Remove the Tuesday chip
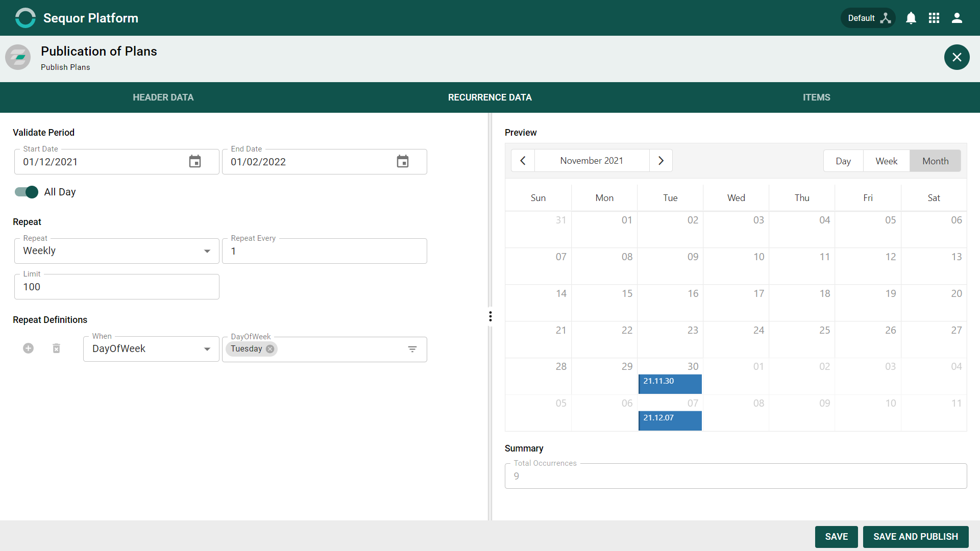 270,349
